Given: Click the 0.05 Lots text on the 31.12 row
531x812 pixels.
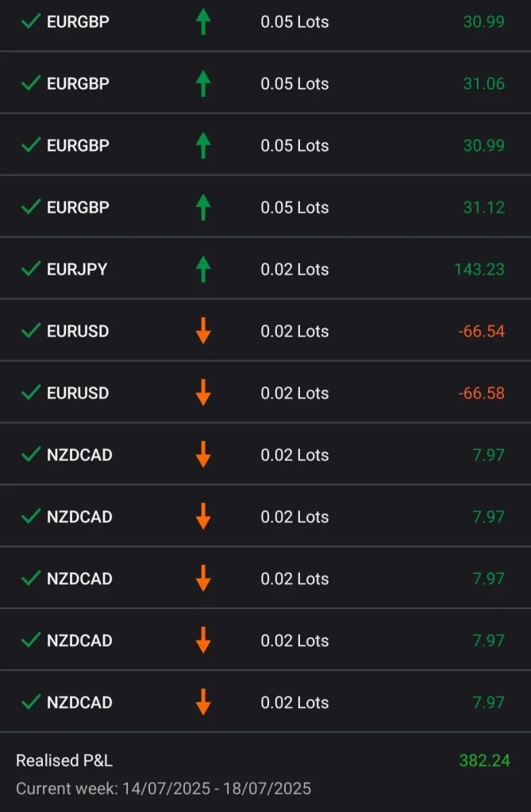Looking at the screenshot, I should point(294,207).
